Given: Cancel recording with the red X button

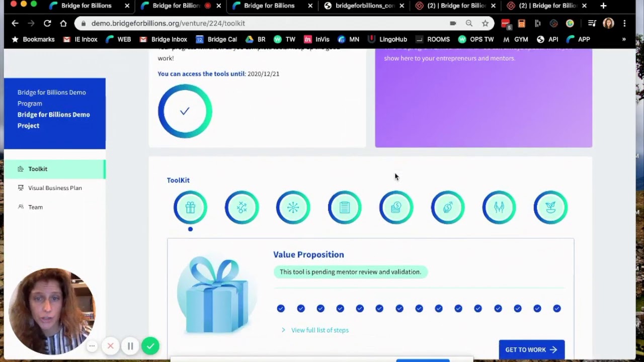Looking at the screenshot, I should [x=110, y=346].
